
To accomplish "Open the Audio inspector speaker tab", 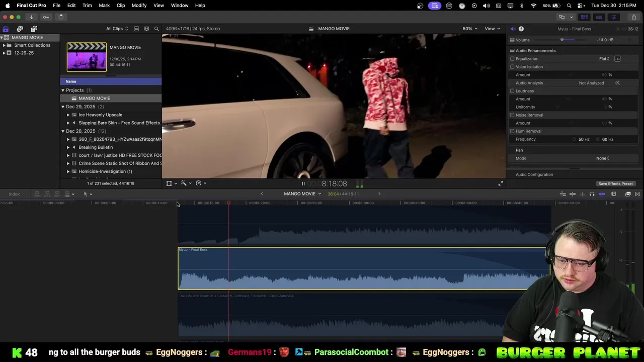I will (512, 29).
